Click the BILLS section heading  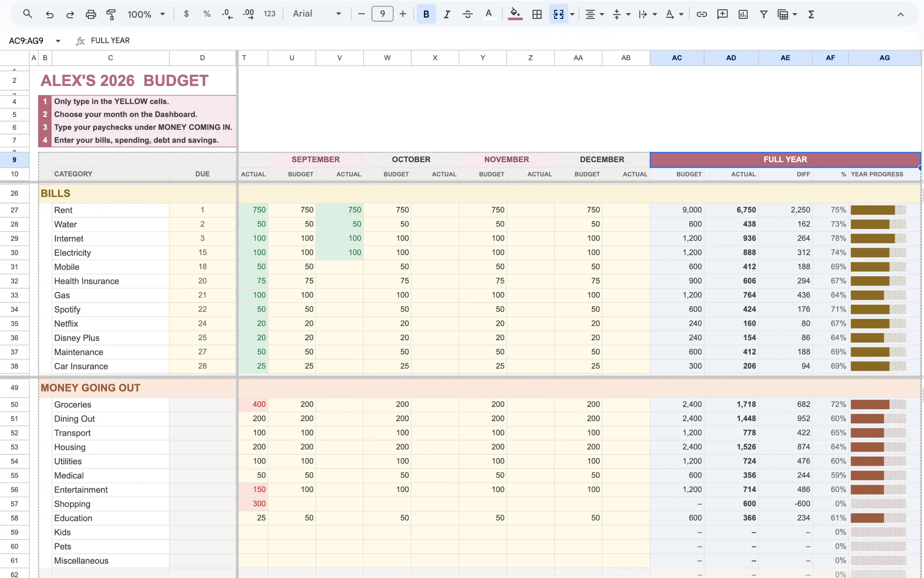(x=55, y=193)
